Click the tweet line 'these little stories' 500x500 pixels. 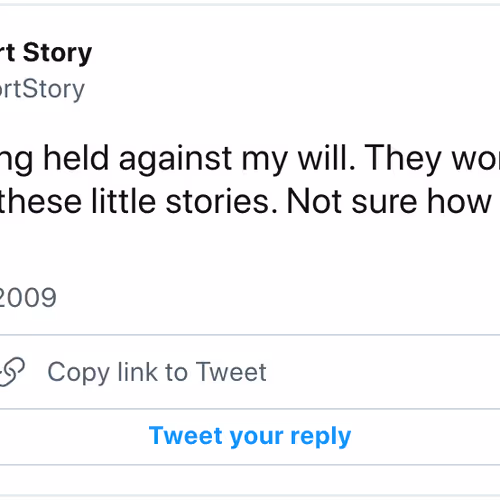[138, 202]
